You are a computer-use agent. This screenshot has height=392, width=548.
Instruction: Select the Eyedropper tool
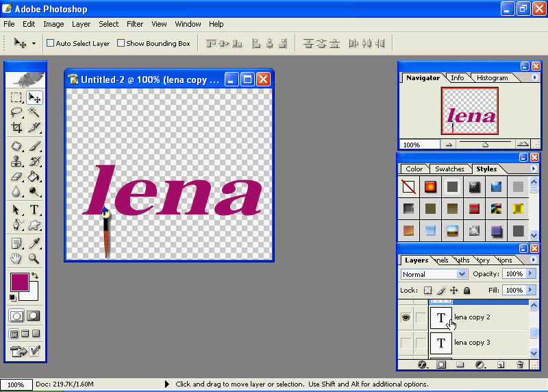34,243
